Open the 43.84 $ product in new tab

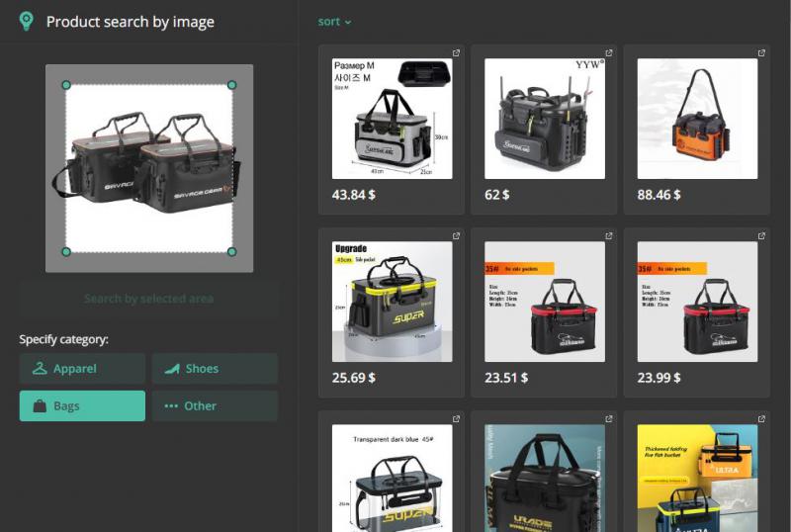pos(456,52)
